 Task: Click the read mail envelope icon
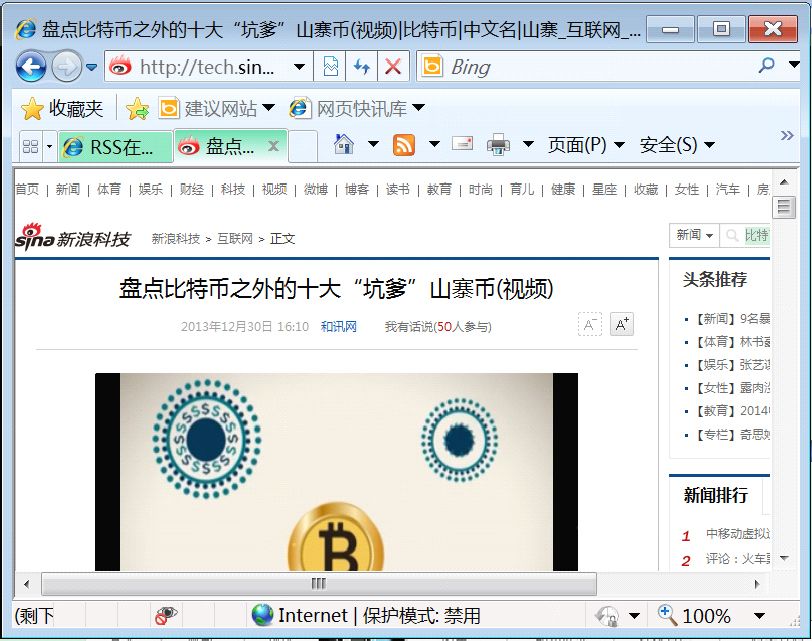point(462,143)
